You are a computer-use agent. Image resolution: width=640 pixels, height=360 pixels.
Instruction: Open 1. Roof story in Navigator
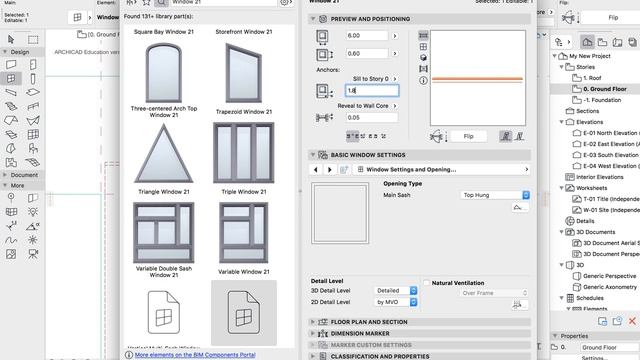[592, 78]
